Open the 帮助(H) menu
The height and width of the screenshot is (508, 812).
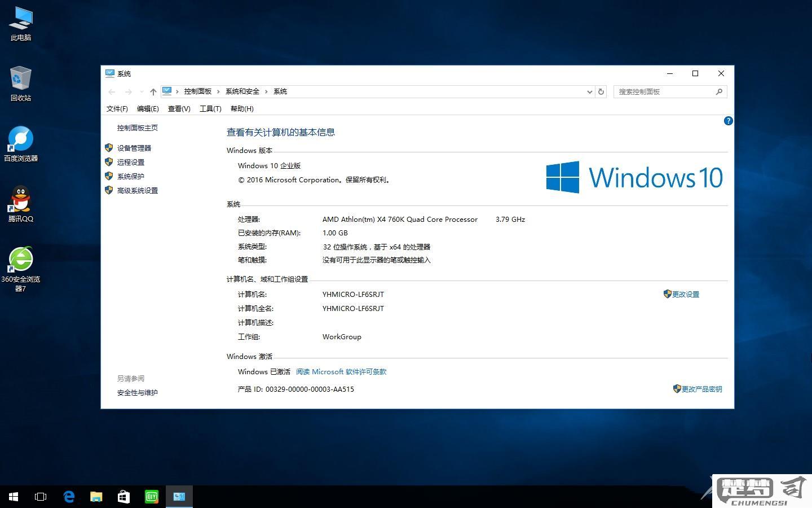242,109
